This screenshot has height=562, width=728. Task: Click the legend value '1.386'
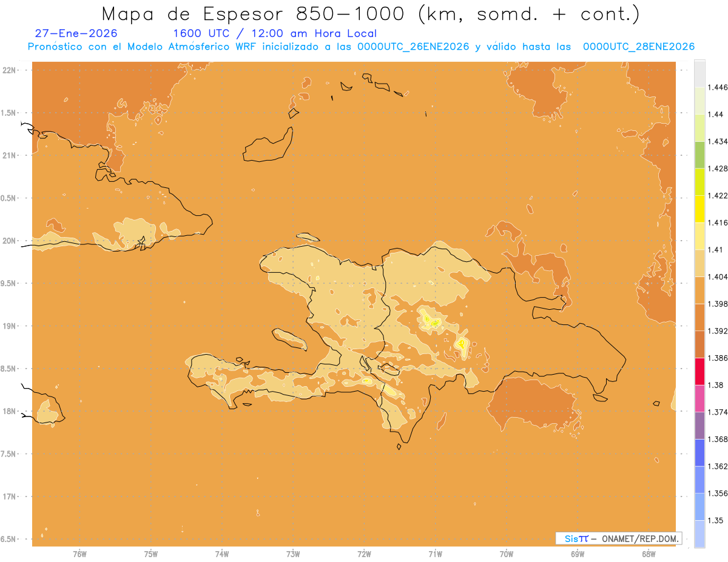tap(718, 358)
